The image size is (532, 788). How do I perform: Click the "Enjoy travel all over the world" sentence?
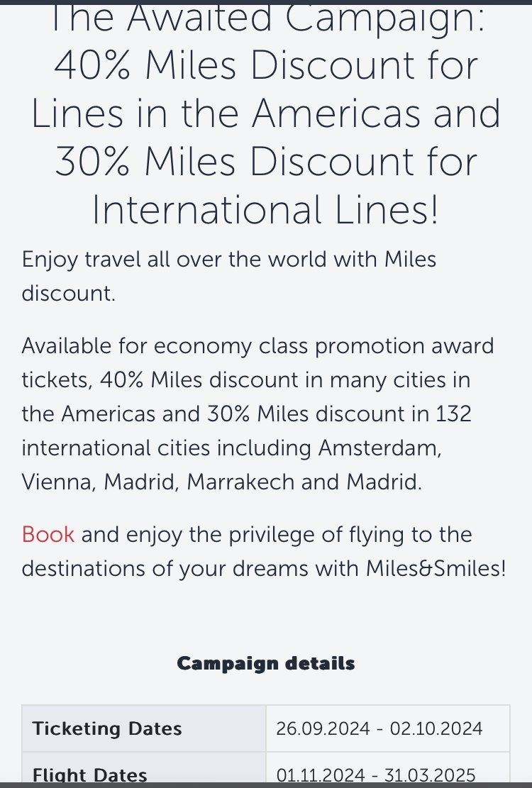click(x=229, y=259)
